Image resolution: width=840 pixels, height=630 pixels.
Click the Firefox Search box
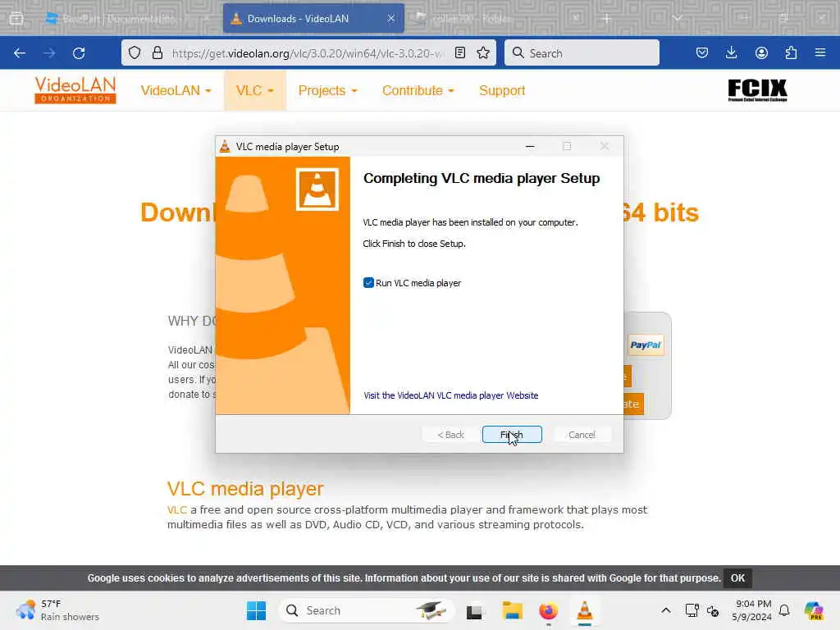[x=582, y=52]
